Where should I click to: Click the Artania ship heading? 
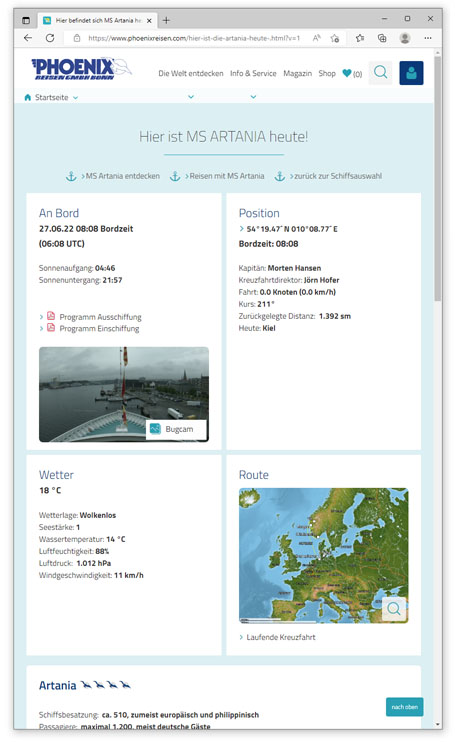tap(57, 685)
